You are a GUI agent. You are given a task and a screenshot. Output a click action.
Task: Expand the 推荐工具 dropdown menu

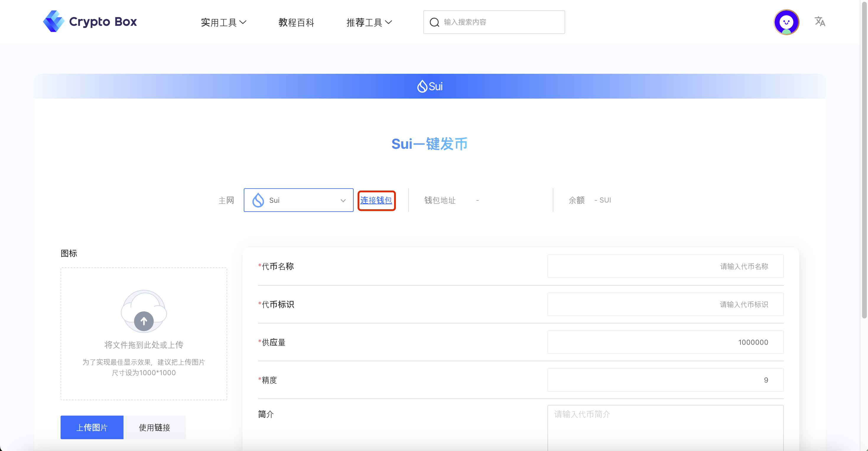click(x=369, y=22)
